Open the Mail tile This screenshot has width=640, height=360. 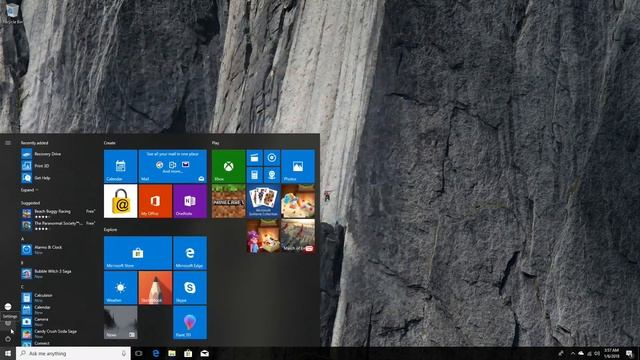pyautogui.click(x=173, y=166)
